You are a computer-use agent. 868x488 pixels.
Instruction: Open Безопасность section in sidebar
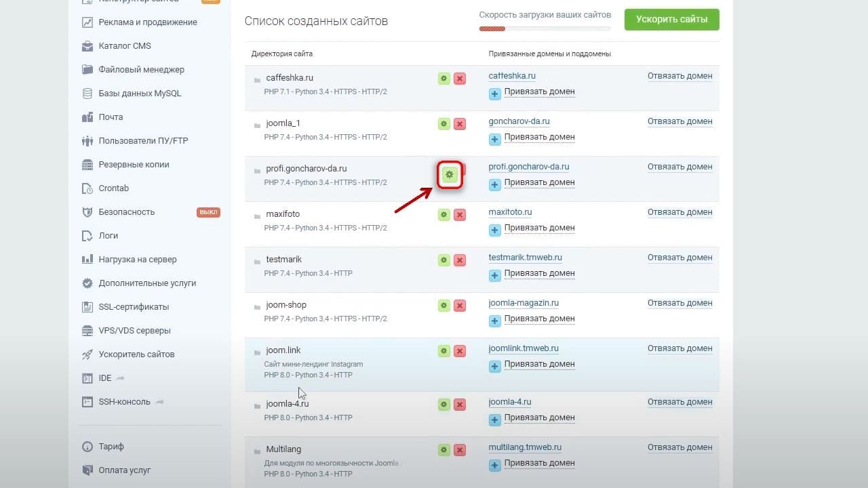coord(119,212)
